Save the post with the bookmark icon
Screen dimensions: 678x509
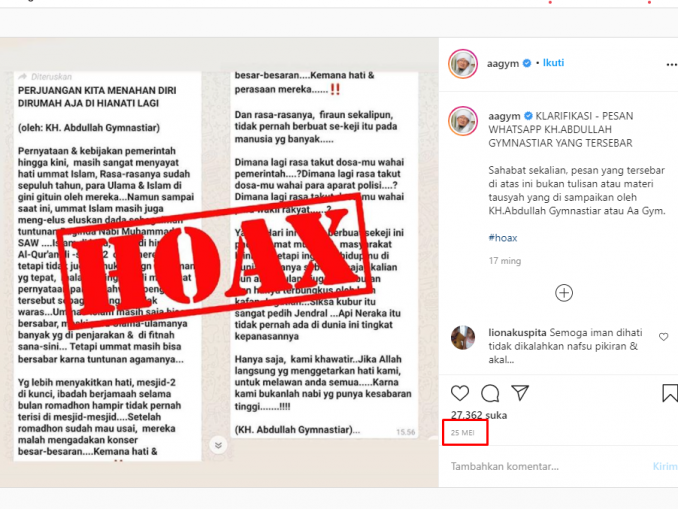point(670,393)
